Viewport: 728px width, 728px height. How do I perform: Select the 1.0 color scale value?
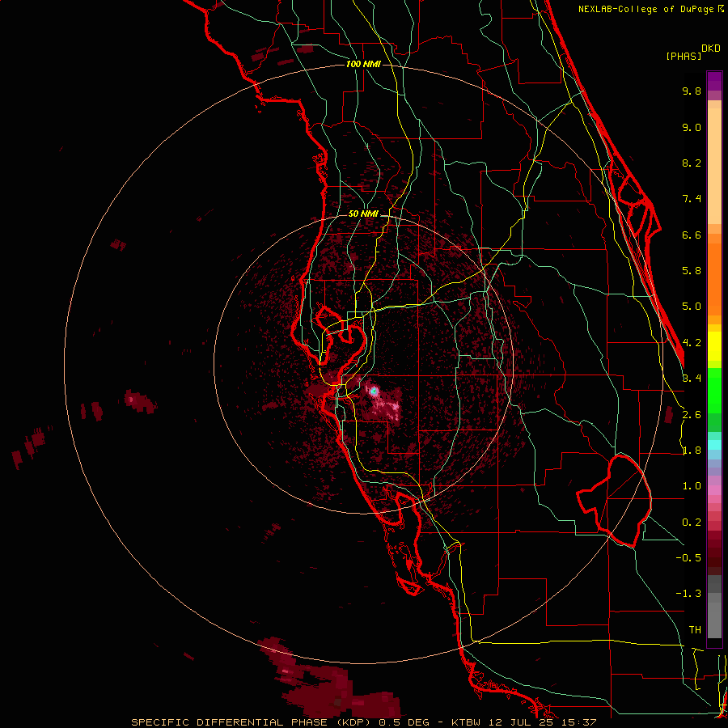pyautogui.click(x=692, y=486)
